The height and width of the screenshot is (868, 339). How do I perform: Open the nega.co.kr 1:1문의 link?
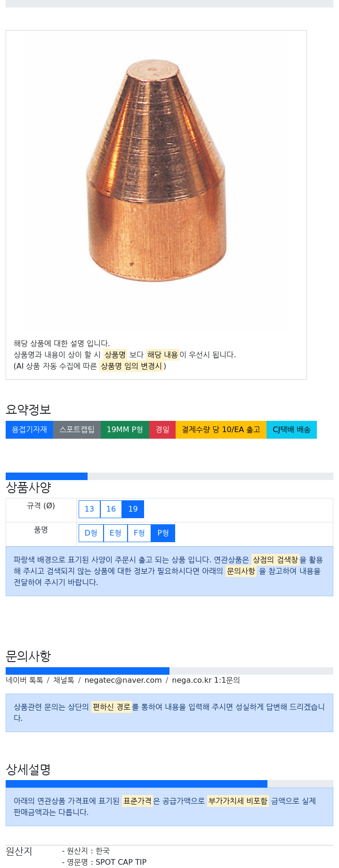point(206,680)
